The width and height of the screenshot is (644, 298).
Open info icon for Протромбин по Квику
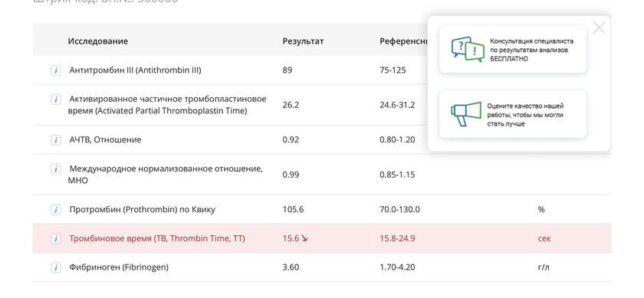(56, 210)
